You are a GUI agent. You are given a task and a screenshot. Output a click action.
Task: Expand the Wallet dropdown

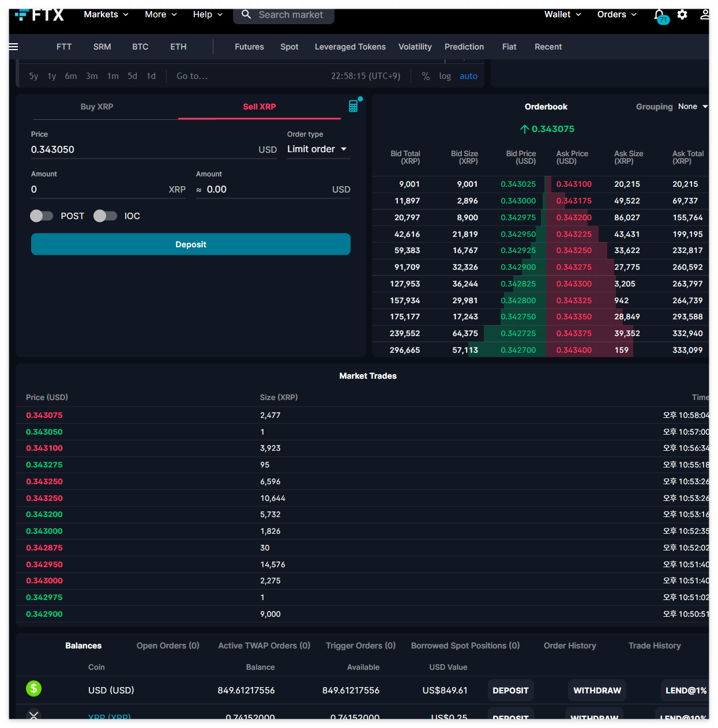point(563,14)
